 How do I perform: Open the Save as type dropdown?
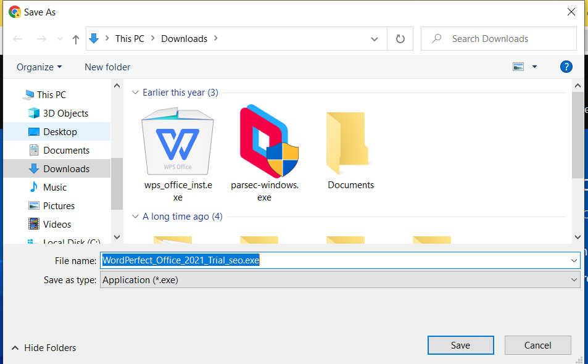[340, 279]
